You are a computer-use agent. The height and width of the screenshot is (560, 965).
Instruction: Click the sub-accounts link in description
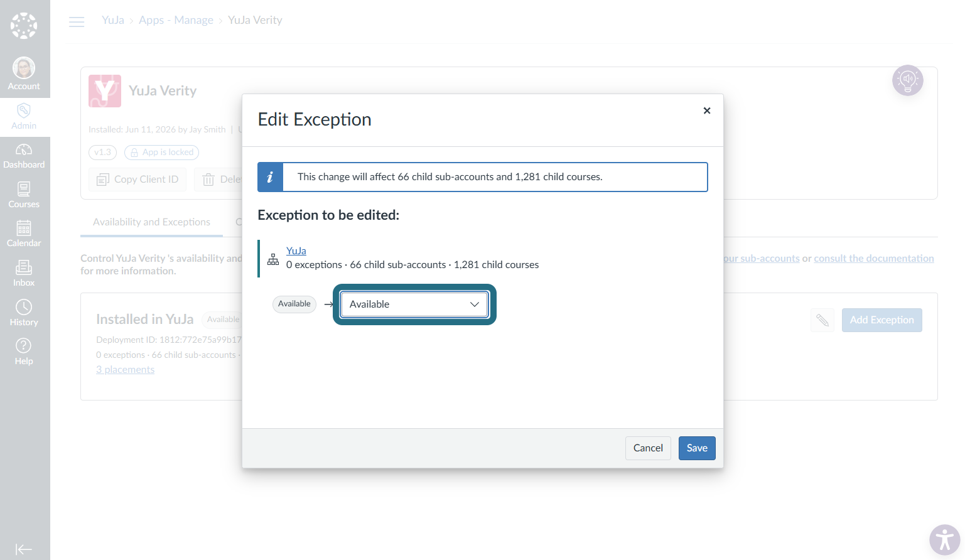point(762,259)
